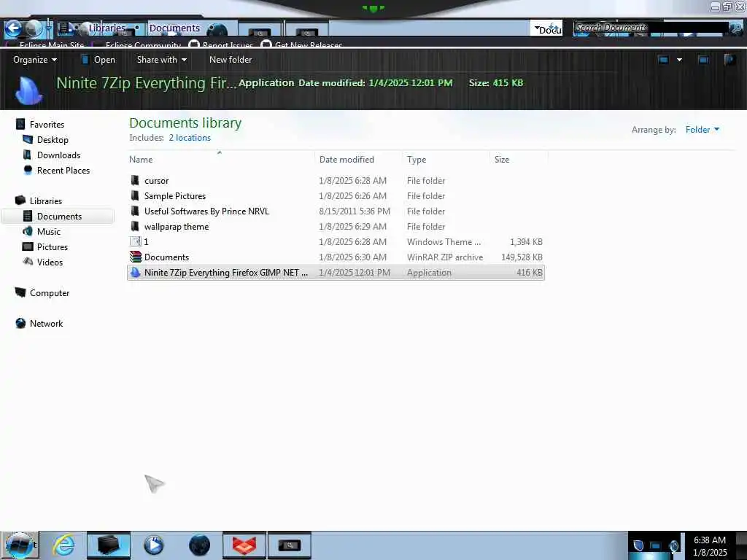Go back with the Back arrow button
The image size is (747, 560).
coord(13,28)
